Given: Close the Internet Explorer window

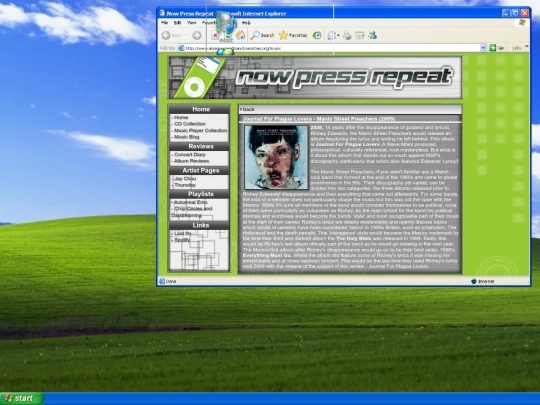Looking at the screenshot, I should pos(525,13).
